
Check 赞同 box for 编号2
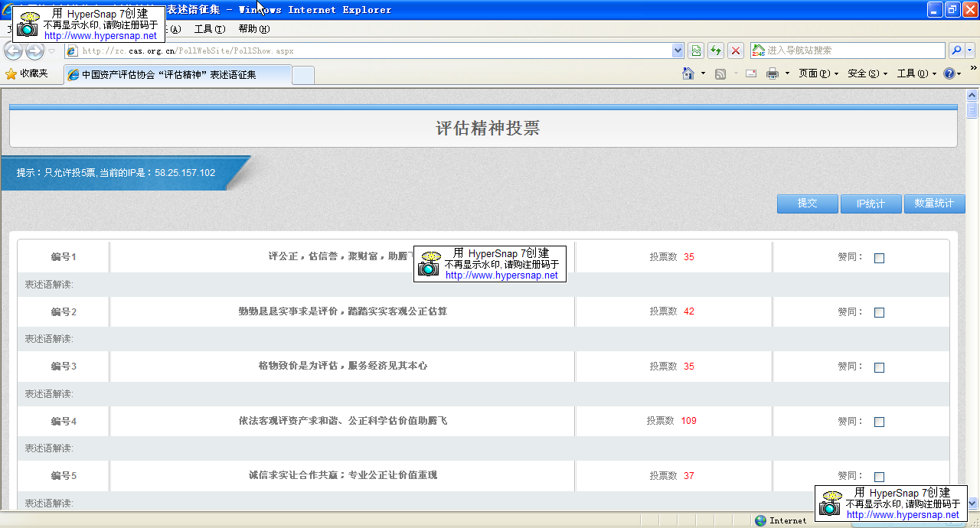[879, 312]
